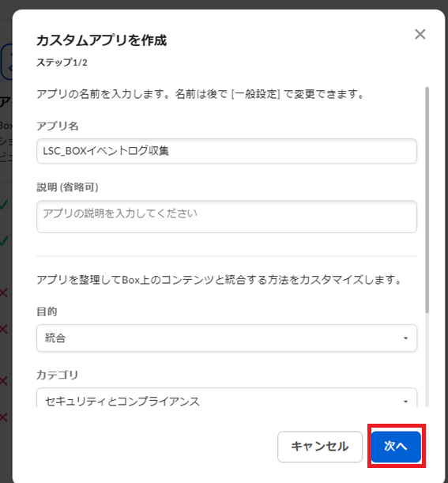Viewport: 448px width, 483px height.
Task: Close the カスタムアプリを作成 dialog with X
Action: coord(420,34)
